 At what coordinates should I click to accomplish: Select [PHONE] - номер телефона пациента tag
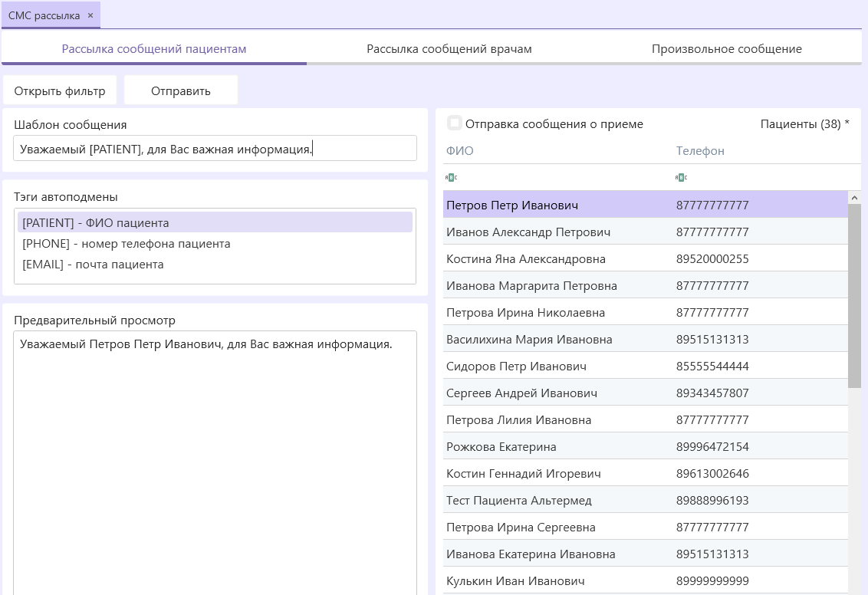pyautogui.click(x=215, y=244)
